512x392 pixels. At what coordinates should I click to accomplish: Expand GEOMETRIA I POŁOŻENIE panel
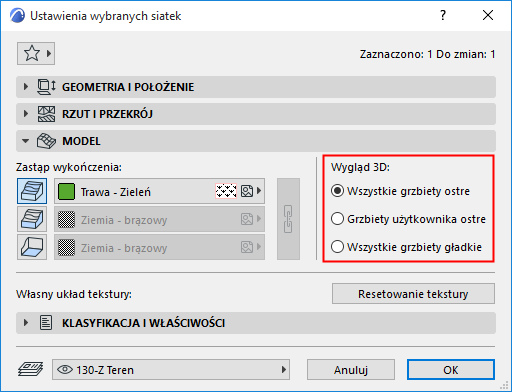coord(256,87)
